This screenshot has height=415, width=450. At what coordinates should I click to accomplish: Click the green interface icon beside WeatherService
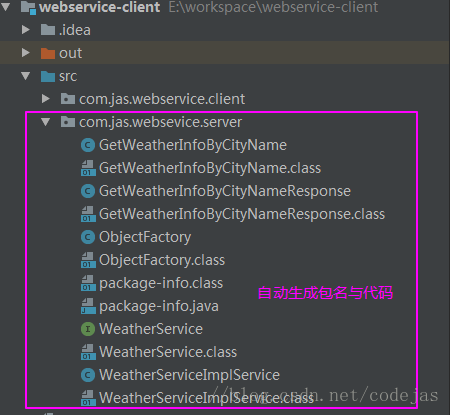click(88, 329)
